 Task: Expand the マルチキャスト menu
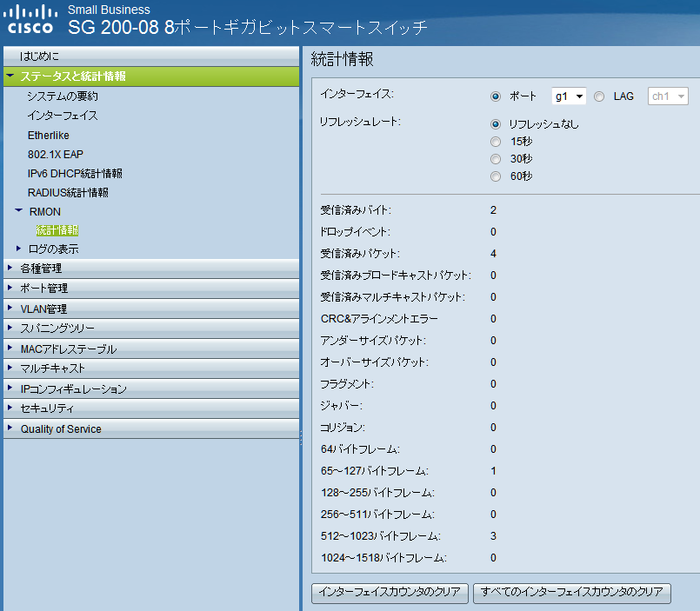pyautogui.click(x=151, y=369)
